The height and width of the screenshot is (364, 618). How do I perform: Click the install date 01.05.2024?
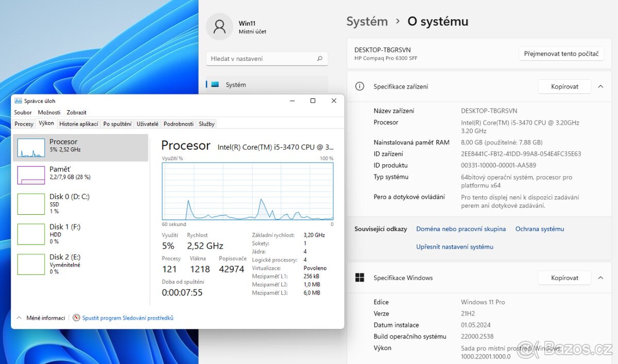(x=477, y=325)
